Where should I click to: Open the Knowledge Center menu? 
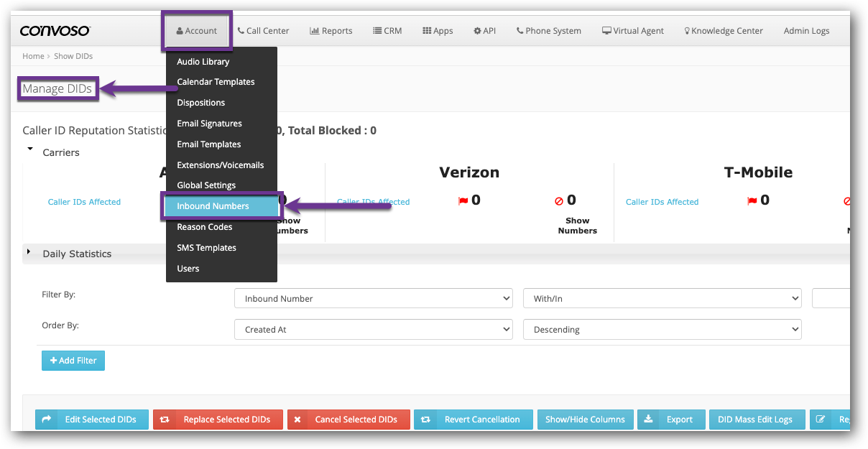(x=723, y=31)
